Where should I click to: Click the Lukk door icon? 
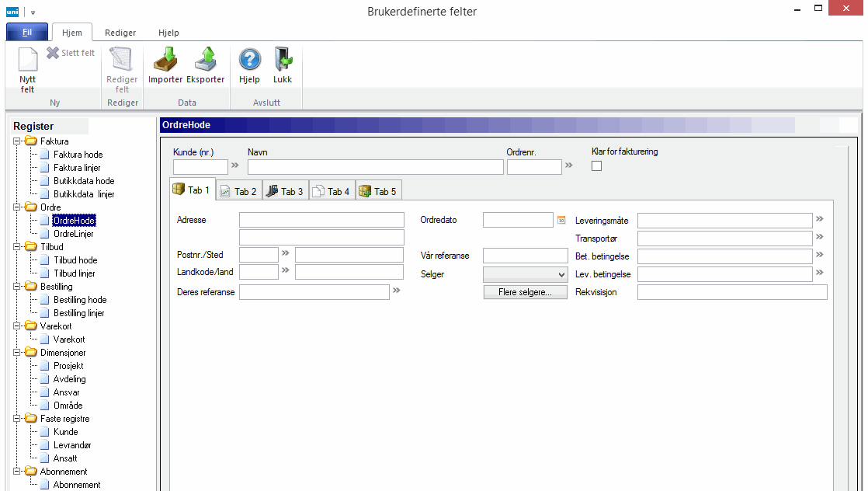[283, 60]
